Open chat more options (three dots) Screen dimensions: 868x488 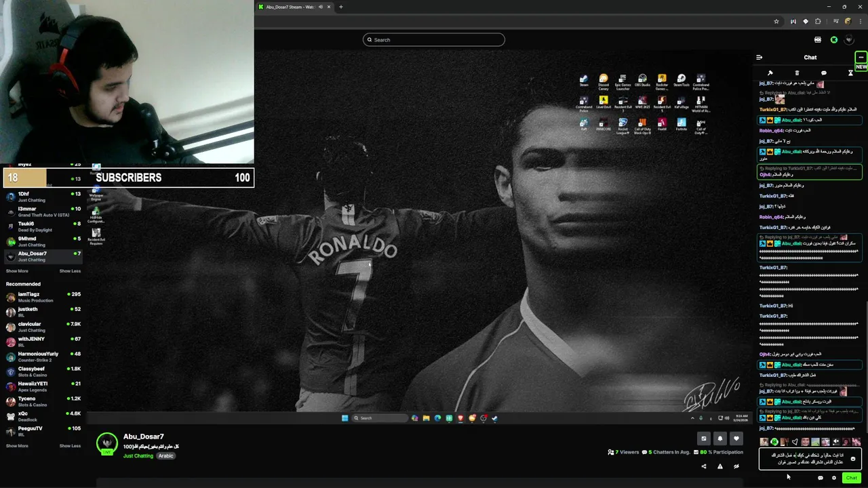861,58
